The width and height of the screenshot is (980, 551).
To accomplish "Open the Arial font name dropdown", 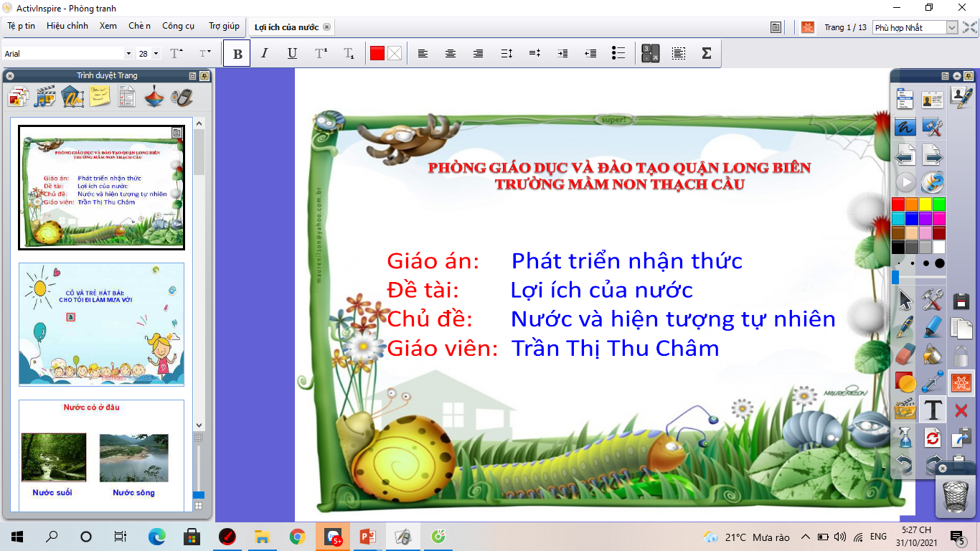I will 128,54.
